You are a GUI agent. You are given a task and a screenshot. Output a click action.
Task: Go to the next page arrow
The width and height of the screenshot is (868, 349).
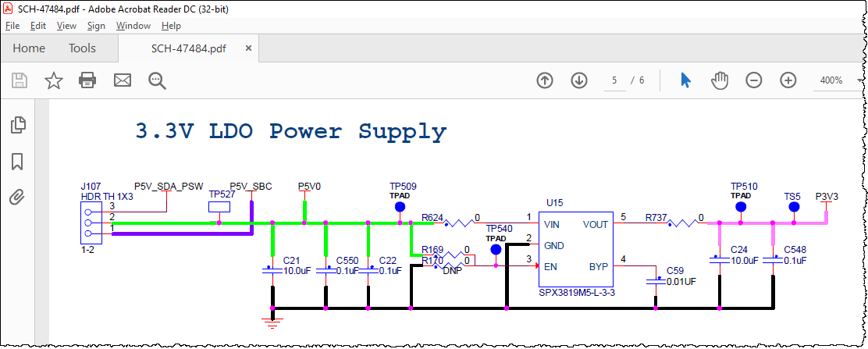tap(579, 80)
